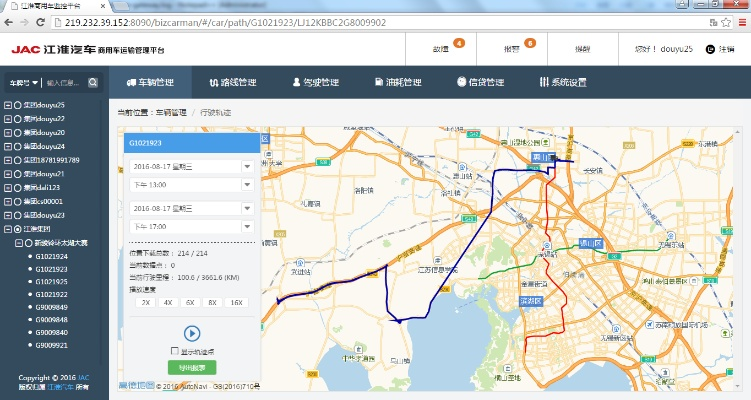The image size is (751, 400).
Task: Select radio button for douyu25 group
Action: [x=19, y=105]
